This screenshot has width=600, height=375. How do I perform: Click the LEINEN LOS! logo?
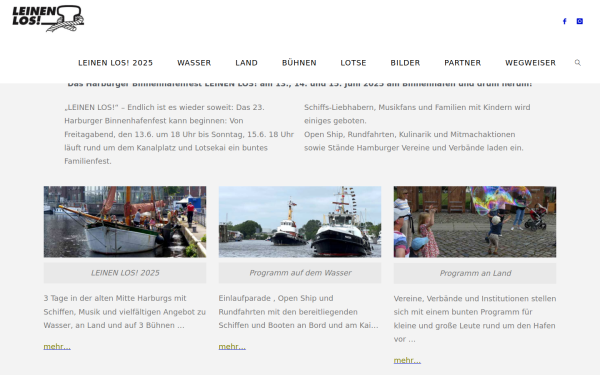pyautogui.click(x=48, y=18)
